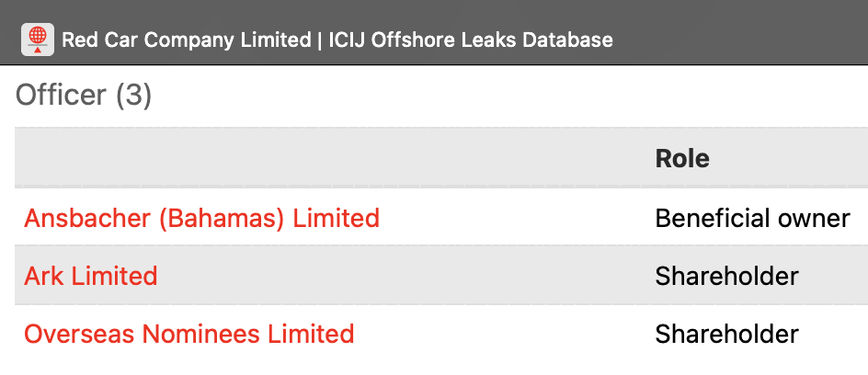
Task: Select the Role column header
Action: click(x=682, y=158)
